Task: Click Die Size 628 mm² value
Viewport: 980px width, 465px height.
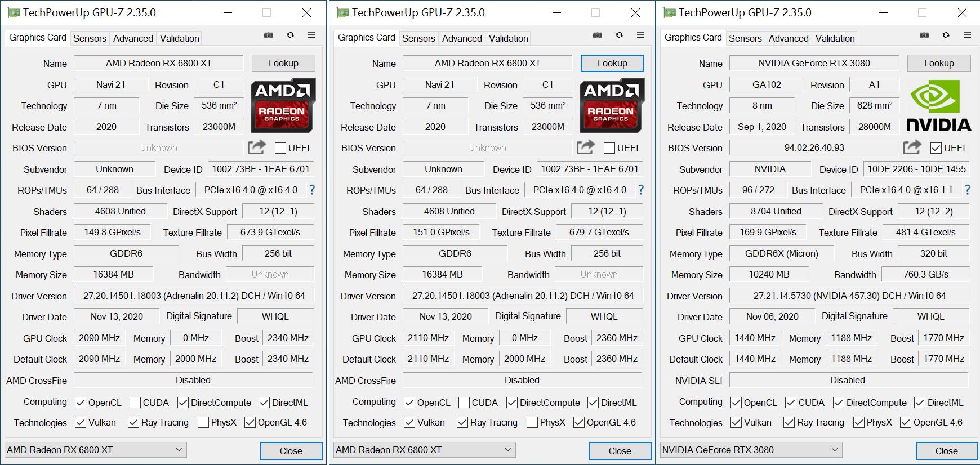Action: (x=875, y=105)
